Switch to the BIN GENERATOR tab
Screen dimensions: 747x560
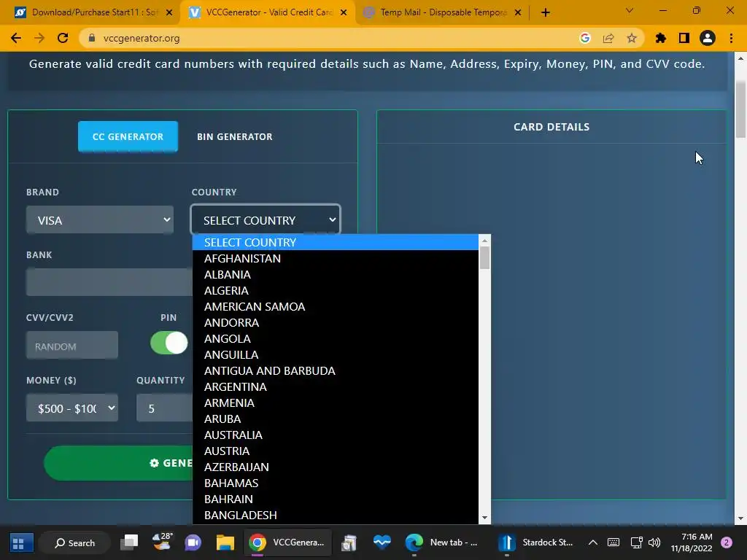pos(235,136)
